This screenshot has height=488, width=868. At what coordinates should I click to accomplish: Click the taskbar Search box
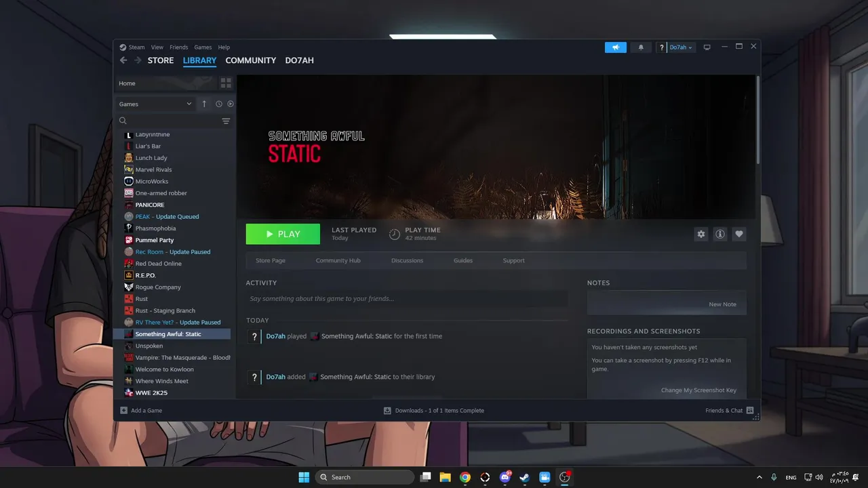point(366,477)
